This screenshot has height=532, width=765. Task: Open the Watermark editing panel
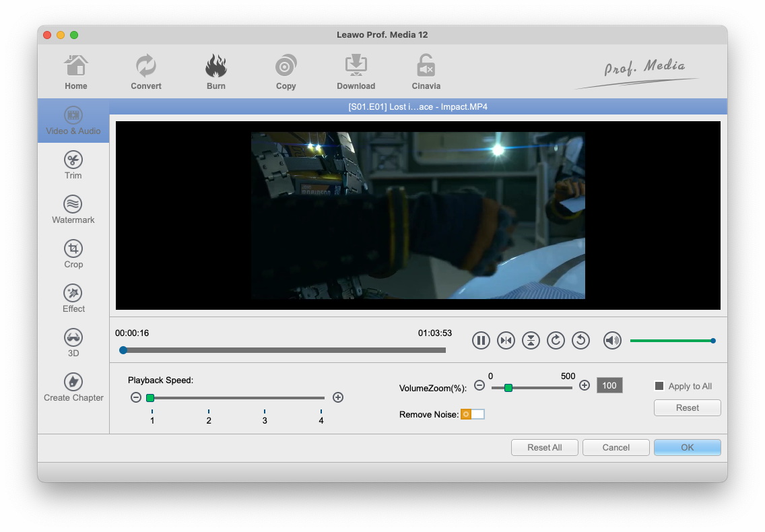coord(73,209)
